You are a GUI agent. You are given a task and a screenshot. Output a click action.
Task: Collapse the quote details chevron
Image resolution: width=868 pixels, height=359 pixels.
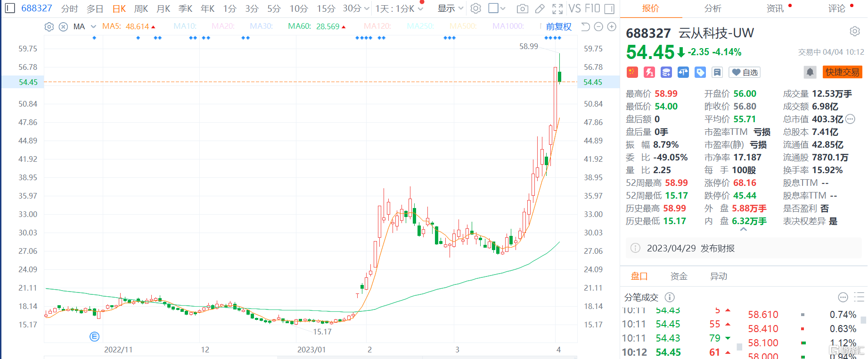tap(744, 230)
